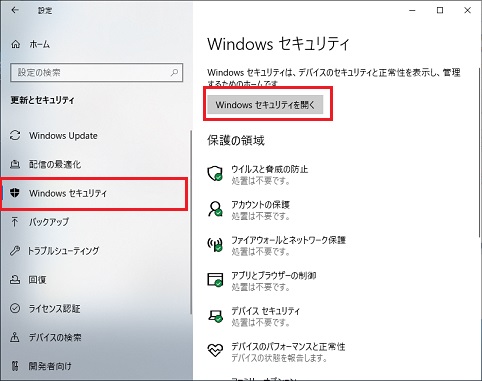Viewport: 482px width, 381px height.
Task: Click the sidebar vertical scrollbar
Action: [191, 222]
